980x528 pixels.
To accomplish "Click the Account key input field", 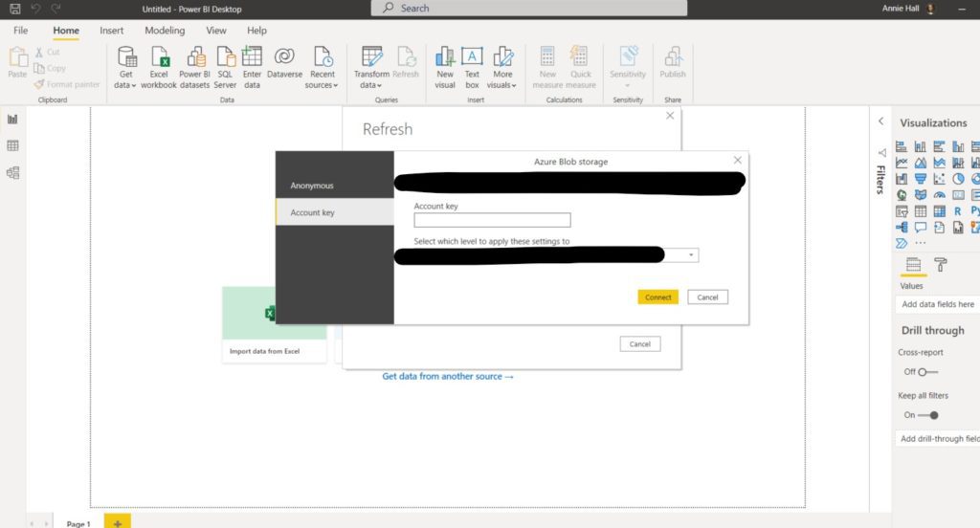I will (x=492, y=220).
